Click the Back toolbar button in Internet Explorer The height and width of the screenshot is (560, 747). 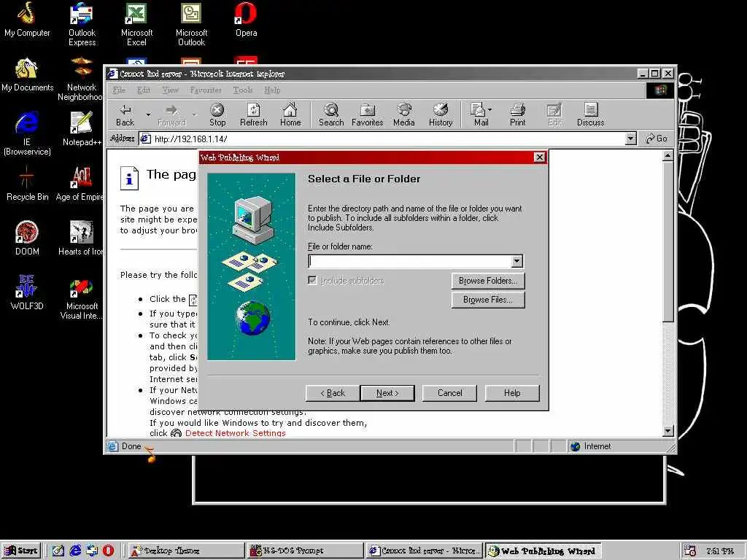(x=125, y=114)
